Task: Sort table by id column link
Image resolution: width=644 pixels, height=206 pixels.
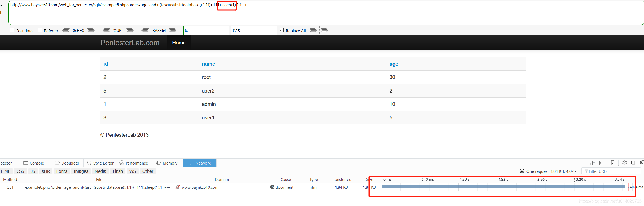Action: tap(106, 64)
